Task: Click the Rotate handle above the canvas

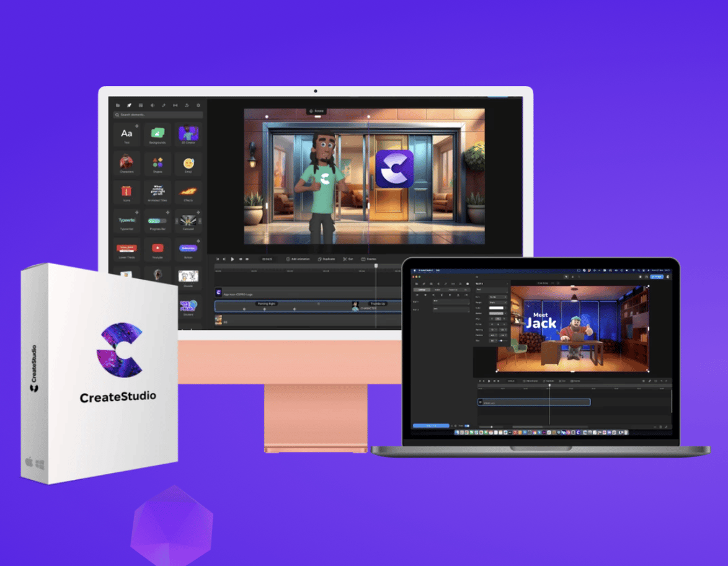Action: pyautogui.click(x=317, y=111)
